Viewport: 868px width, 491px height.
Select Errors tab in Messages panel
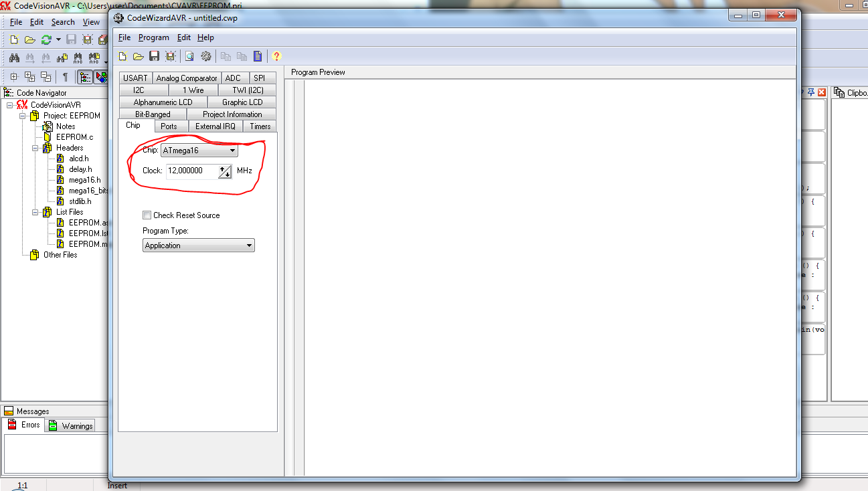pos(23,425)
